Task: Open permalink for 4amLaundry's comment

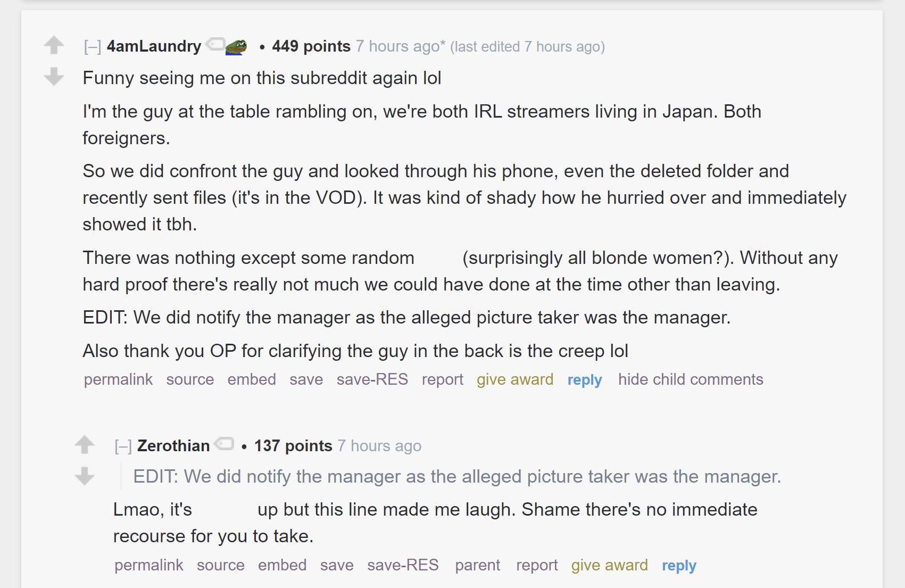Action: pyautogui.click(x=118, y=379)
